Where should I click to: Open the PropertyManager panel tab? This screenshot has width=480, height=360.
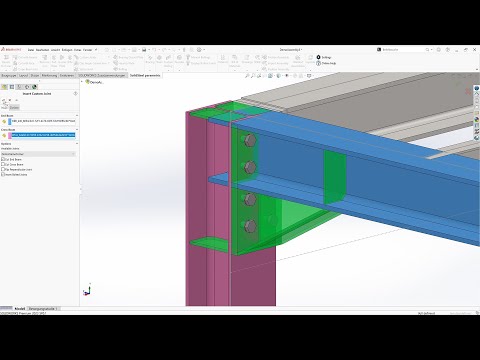[12, 87]
